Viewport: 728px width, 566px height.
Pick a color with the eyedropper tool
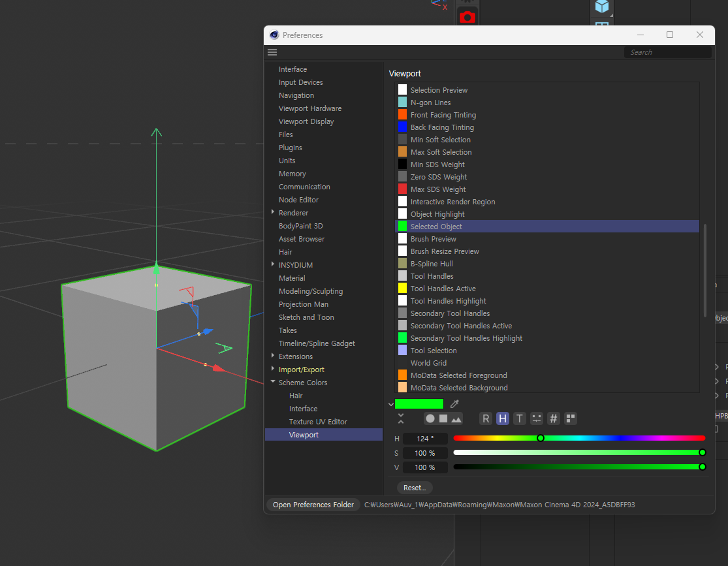[x=454, y=403]
